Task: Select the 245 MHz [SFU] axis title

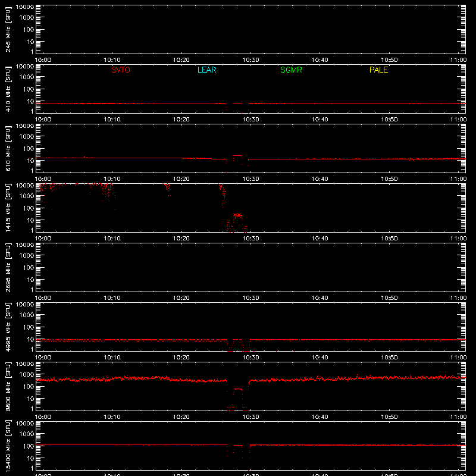Action: pyautogui.click(x=8, y=29)
